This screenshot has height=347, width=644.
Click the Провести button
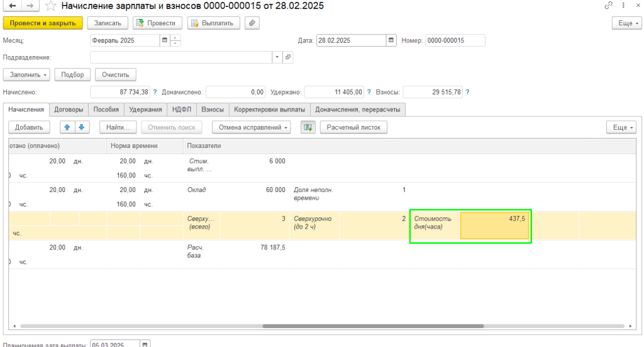point(157,23)
